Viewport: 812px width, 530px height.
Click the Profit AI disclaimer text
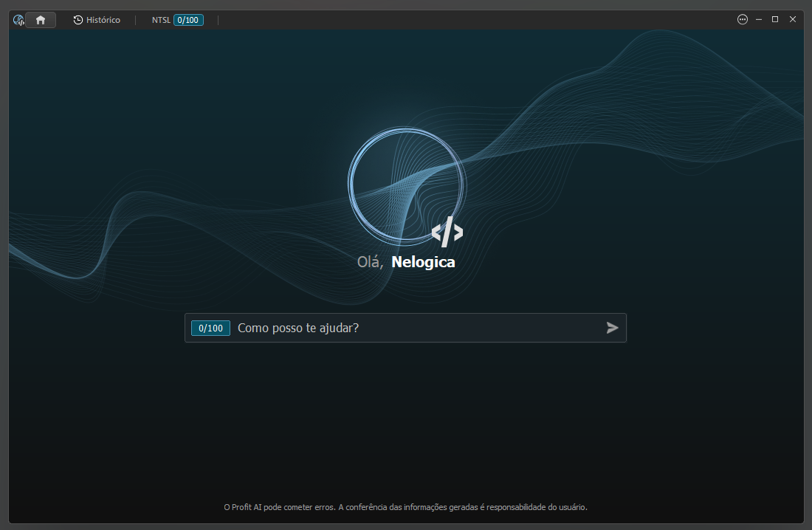coord(405,507)
